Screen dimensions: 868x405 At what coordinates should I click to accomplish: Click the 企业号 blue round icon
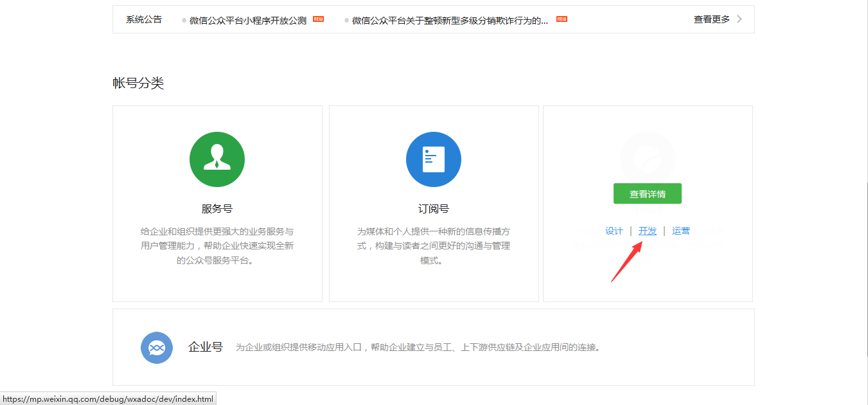click(x=157, y=348)
